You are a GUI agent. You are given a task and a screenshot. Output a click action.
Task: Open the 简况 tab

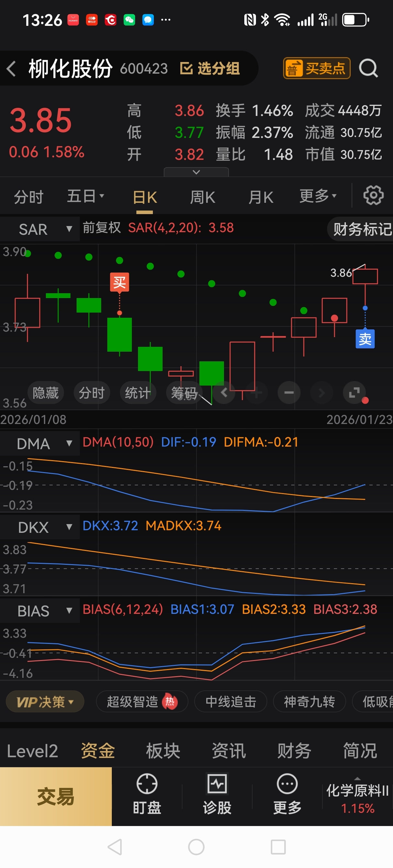pyautogui.click(x=360, y=751)
